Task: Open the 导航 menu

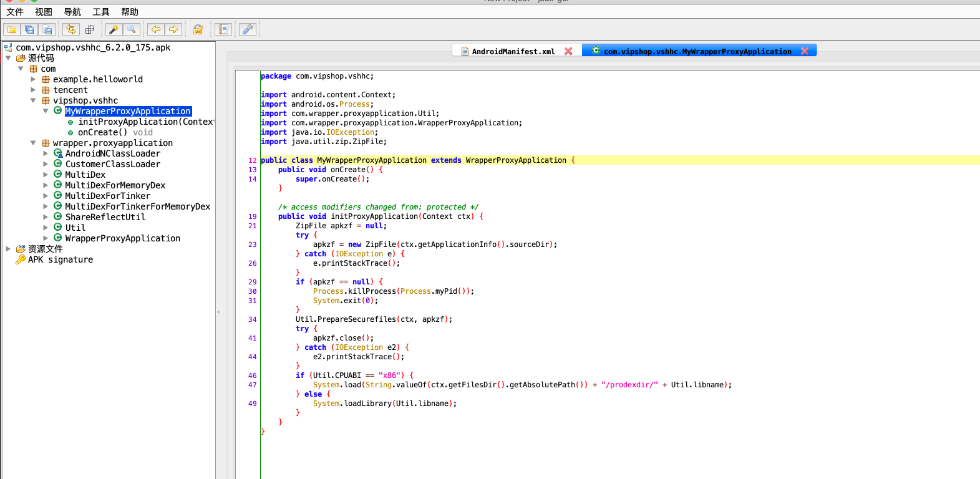Action: tap(72, 12)
